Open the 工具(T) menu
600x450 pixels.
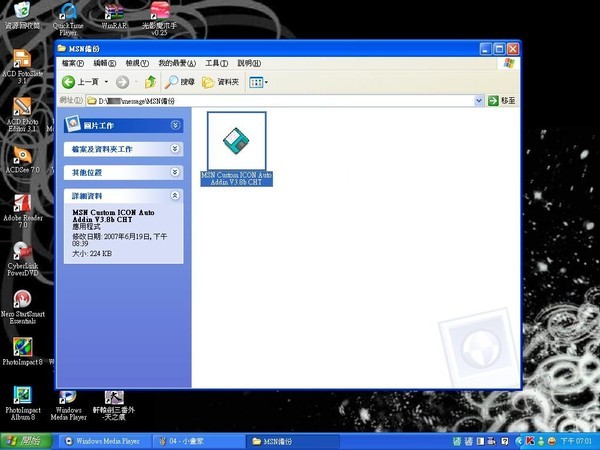tap(217, 63)
